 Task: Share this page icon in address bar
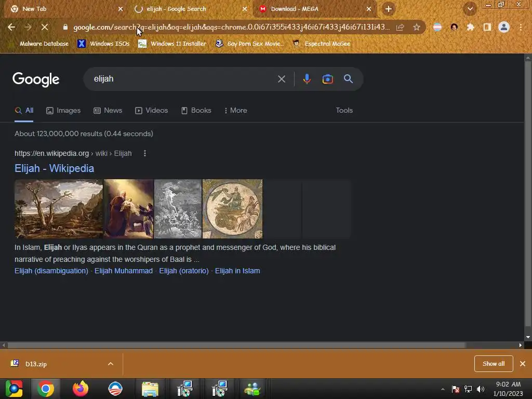(x=400, y=27)
